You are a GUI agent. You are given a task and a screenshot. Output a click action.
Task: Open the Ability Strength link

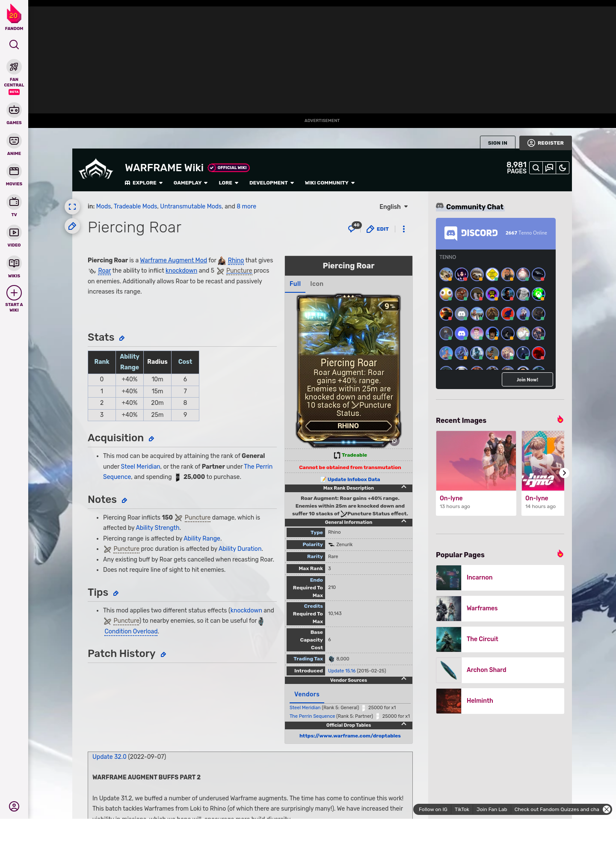point(157,528)
